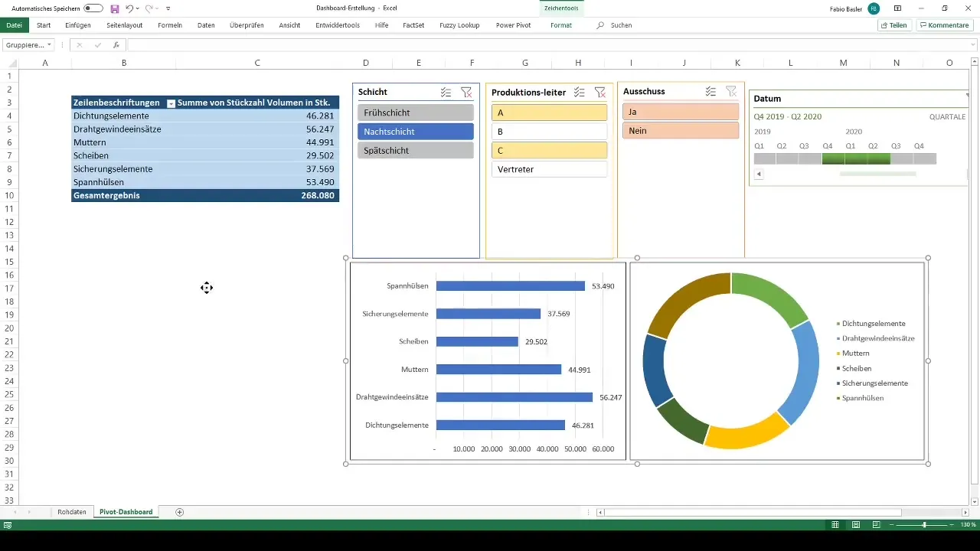Image resolution: width=980 pixels, height=551 pixels.
Task: Open the Zeilenbeschriftungen filter dropdown
Action: pyautogui.click(x=171, y=103)
